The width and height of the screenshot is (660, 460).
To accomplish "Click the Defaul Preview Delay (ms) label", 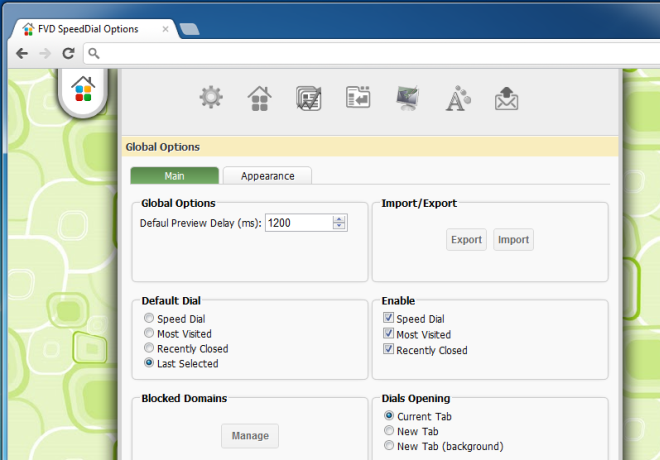I will 200,223.
